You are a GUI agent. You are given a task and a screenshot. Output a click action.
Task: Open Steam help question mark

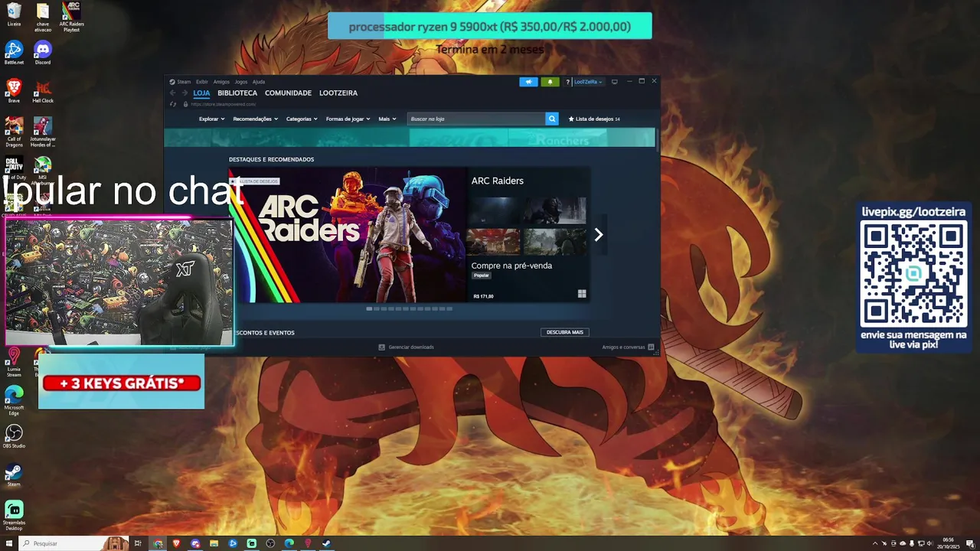click(x=567, y=82)
